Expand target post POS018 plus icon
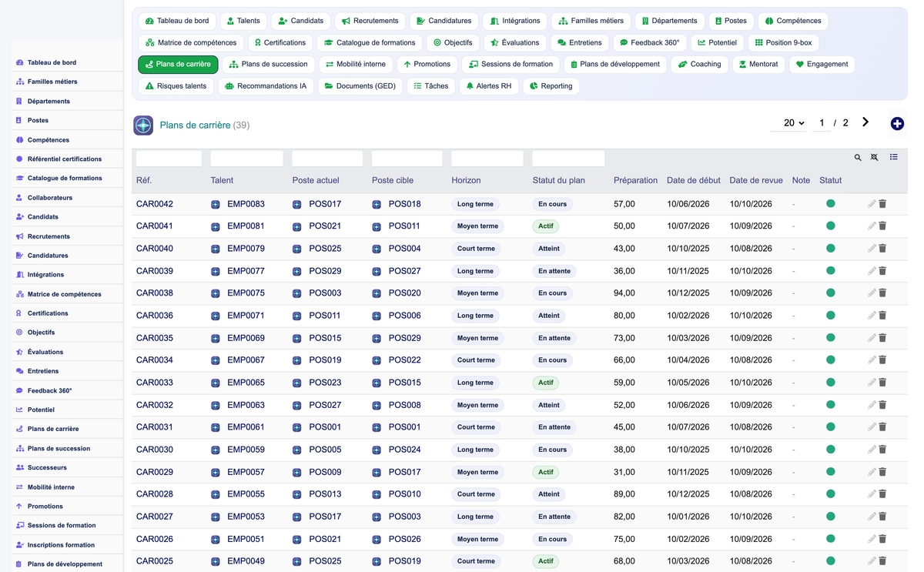 pos(377,205)
